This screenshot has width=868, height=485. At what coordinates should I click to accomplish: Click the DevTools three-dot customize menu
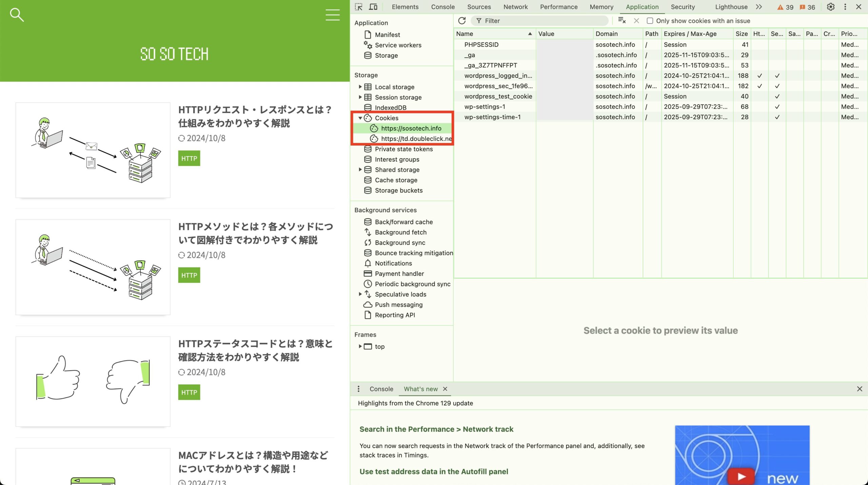click(x=845, y=7)
